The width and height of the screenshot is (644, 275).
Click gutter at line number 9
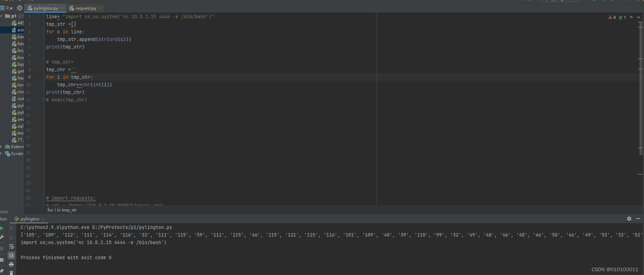point(29,77)
